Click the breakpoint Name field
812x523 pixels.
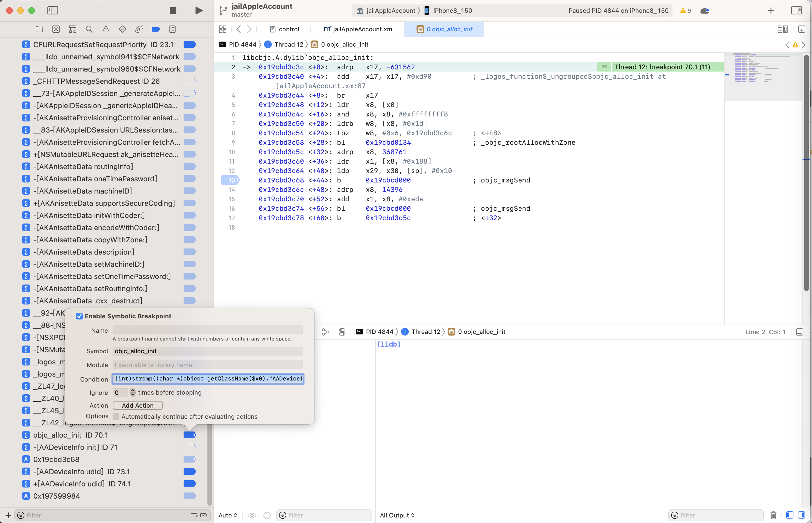coord(208,329)
